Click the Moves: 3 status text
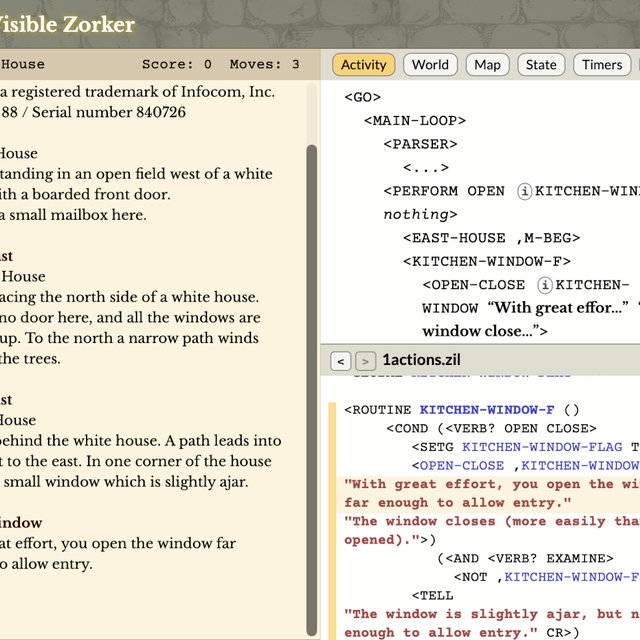Screen dimensions: 640x640 click(x=264, y=64)
